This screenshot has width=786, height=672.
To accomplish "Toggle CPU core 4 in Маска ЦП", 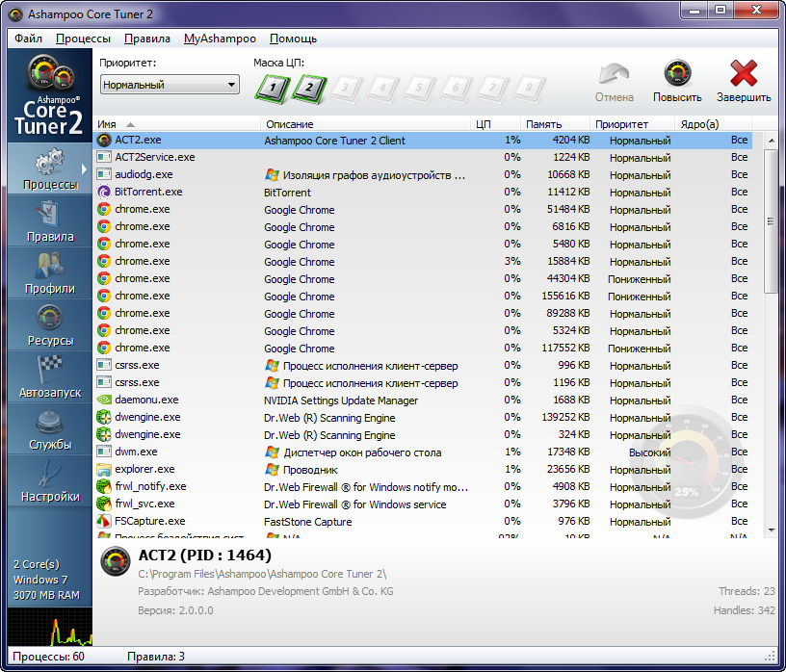I will 382,89.
